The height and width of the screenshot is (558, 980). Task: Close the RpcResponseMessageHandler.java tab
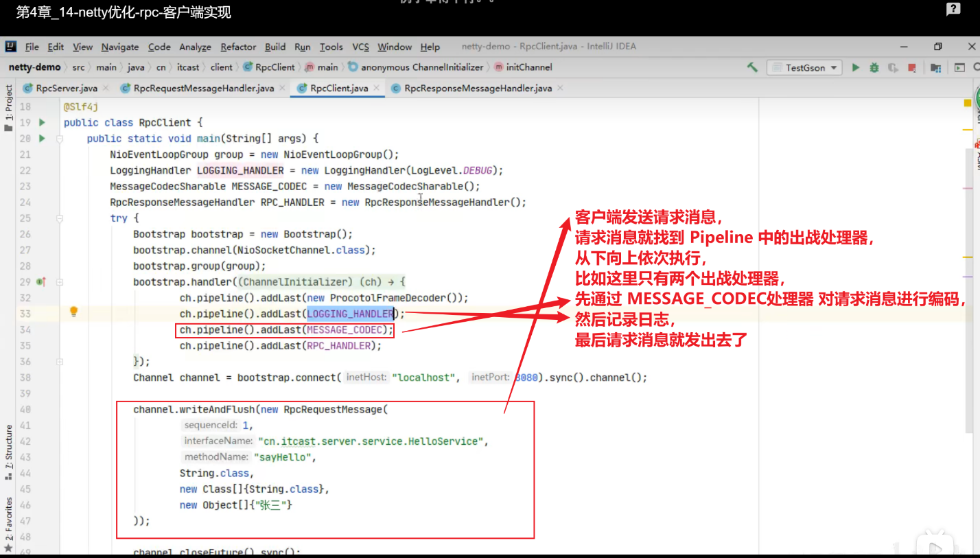(x=559, y=89)
